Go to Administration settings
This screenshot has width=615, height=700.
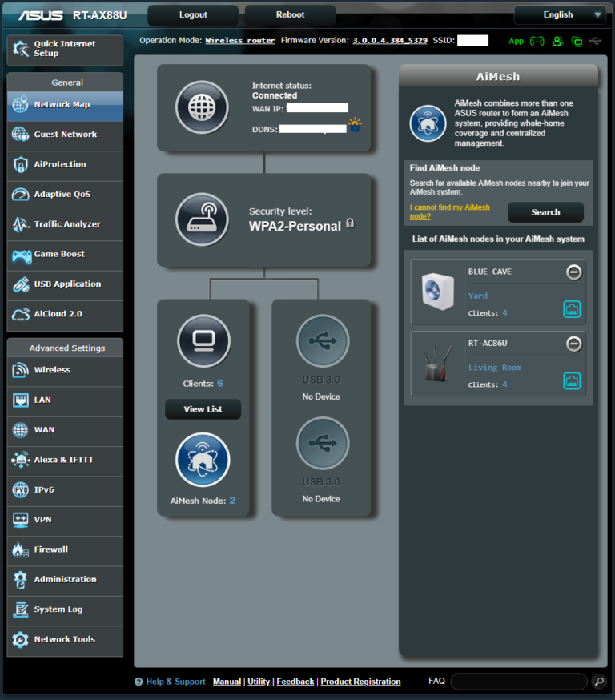(65, 579)
